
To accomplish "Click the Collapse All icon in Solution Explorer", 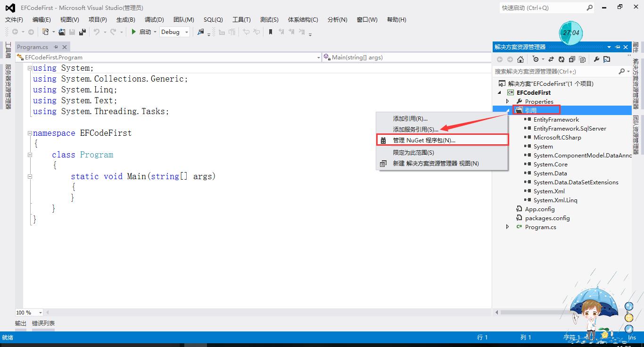I will pyautogui.click(x=572, y=59).
